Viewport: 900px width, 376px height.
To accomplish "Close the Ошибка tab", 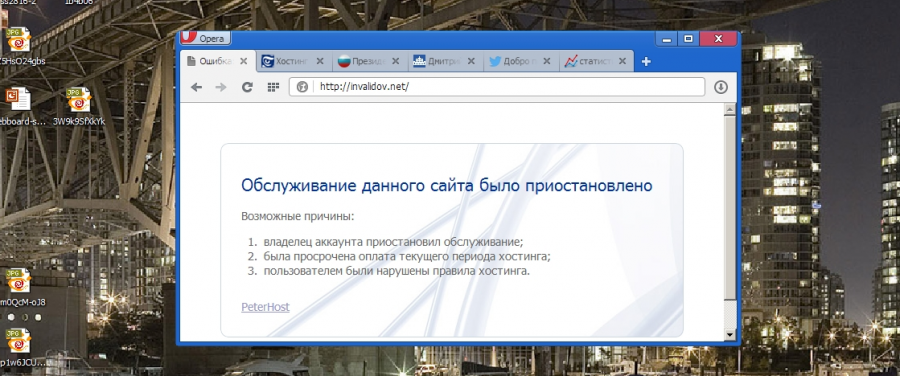I will coord(244,61).
